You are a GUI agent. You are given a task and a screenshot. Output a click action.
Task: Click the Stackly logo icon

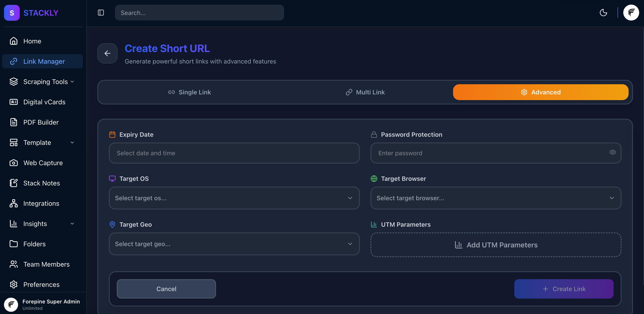(12, 13)
